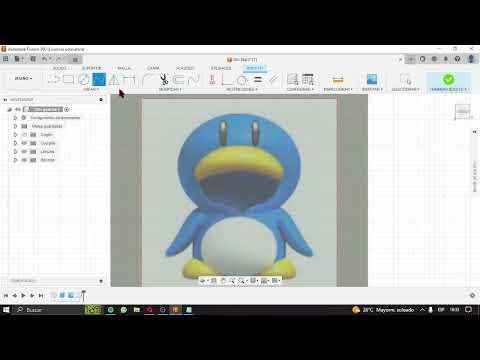
Task: Click the Select cursor icon under Seleccionar
Action: (406, 79)
